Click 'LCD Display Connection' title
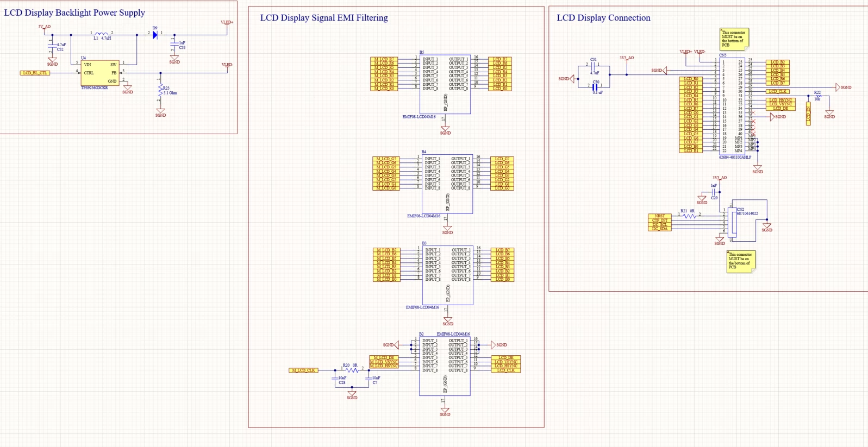868x447 pixels. [x=603, y=18]
